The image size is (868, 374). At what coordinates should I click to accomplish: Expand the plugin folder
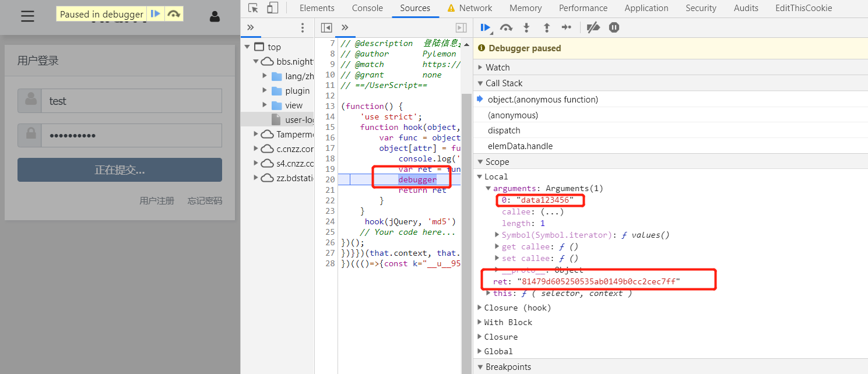click(x=265, y=91)
